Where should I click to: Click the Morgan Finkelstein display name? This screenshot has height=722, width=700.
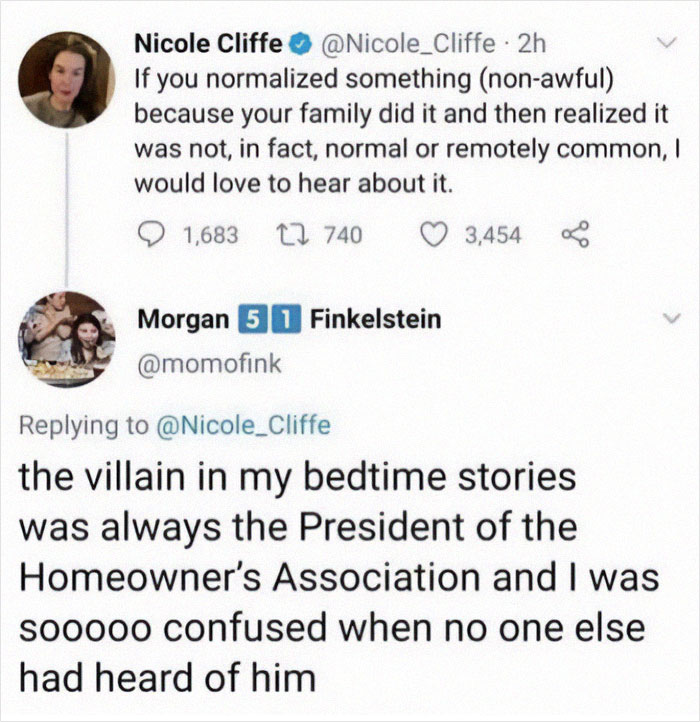[x=289, y=321]
